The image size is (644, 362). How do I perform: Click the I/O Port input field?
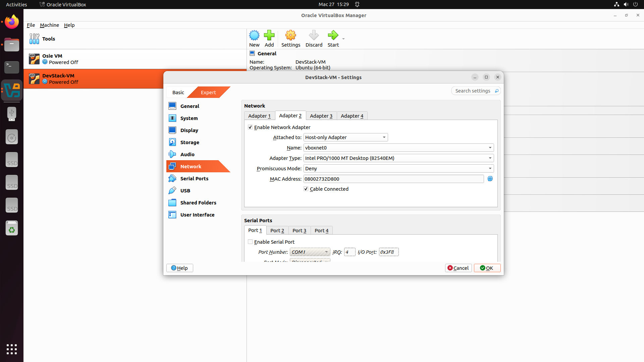[x=388, y=252]
